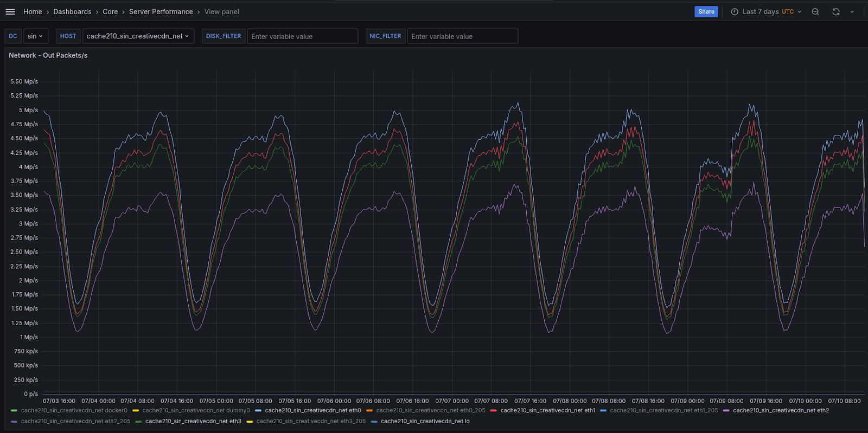868x433 pixels.
Task: Toggle eth0 series in legend
Action: [313, 410]
